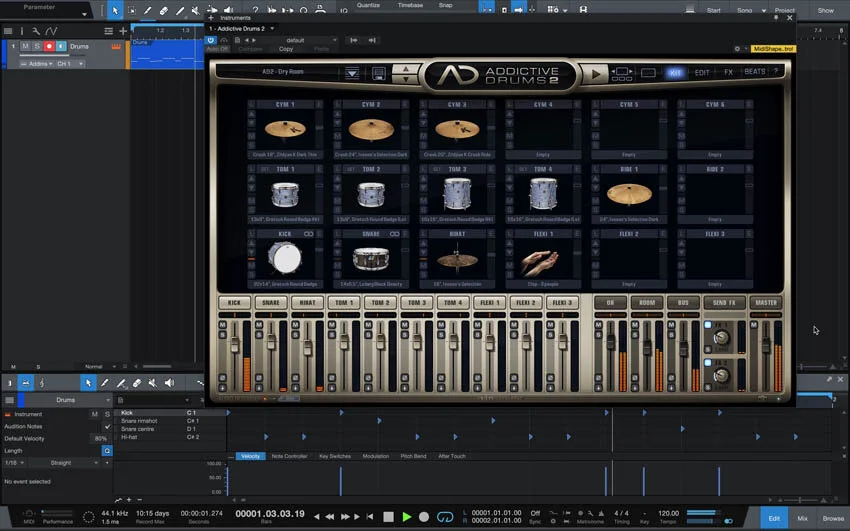Open the Browse panel at bottom right

[832, 518]
